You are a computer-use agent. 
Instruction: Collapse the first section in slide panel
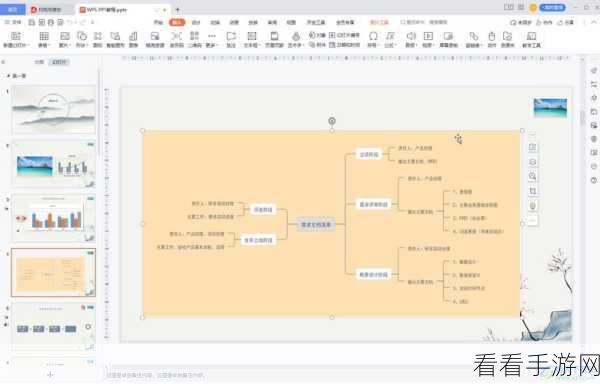pos(8,76)
